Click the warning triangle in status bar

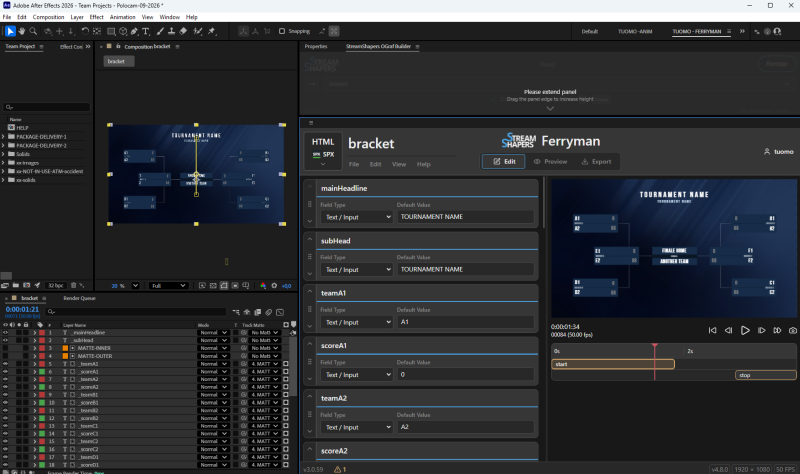(337, 469)
